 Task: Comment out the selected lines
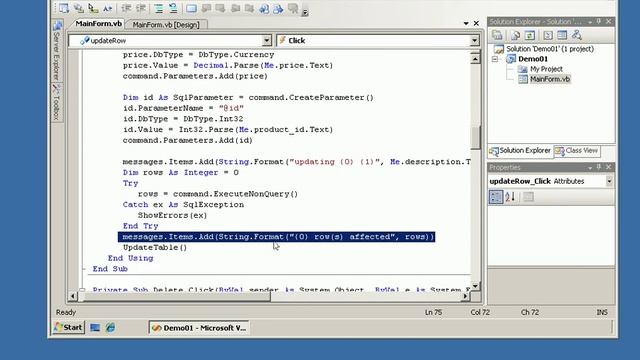click(159, 8)
